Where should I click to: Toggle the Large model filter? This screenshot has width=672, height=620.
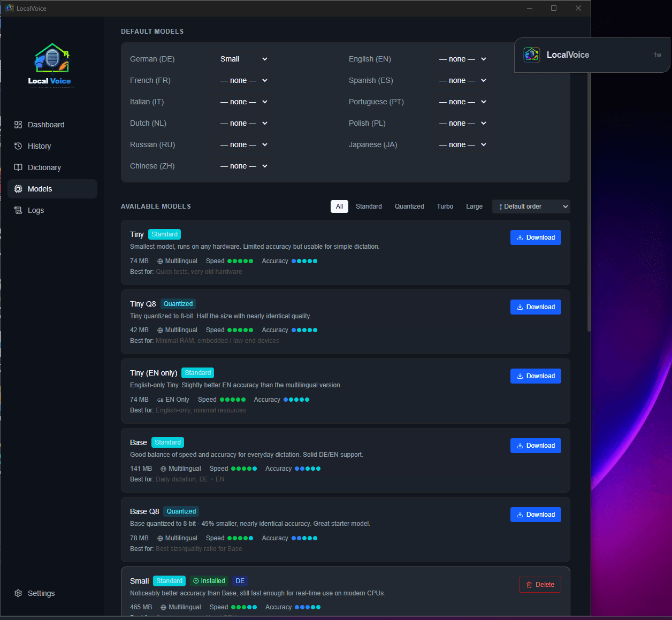coord(474,206)
